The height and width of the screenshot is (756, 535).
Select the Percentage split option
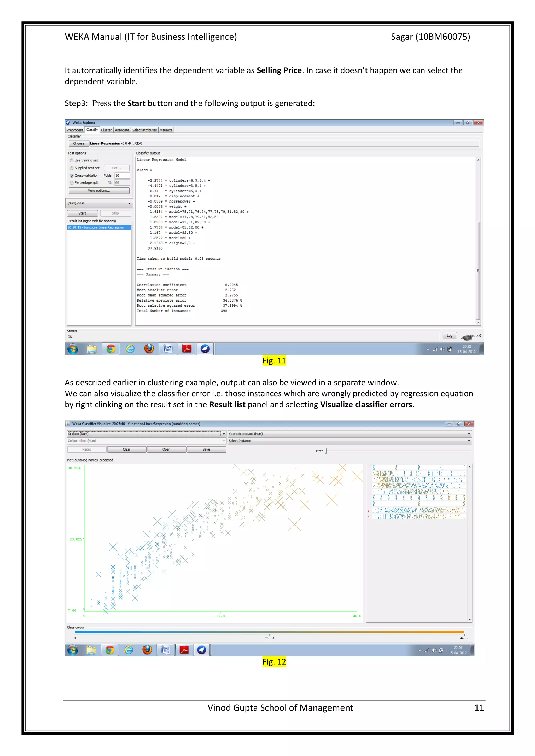tap(72, 183)
